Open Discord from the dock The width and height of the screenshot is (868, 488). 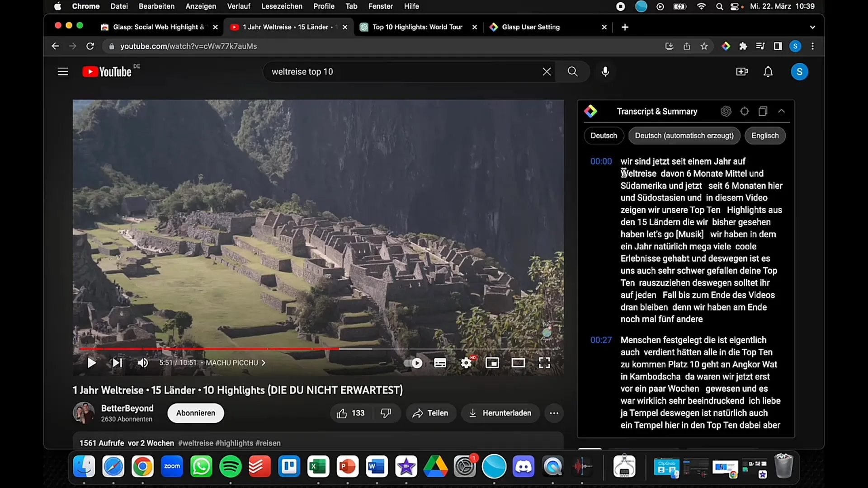pyautogui.click(x=524, y=466)
